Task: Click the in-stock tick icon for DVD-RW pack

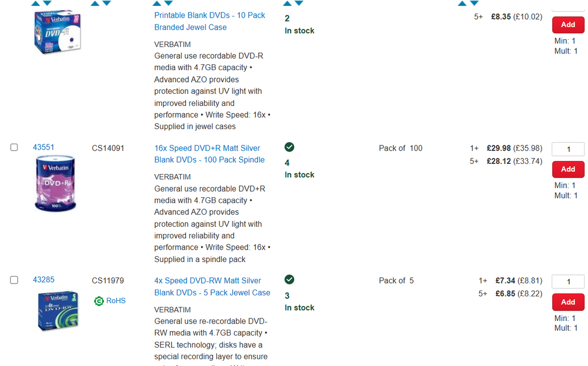Action: tap(289, 279)
